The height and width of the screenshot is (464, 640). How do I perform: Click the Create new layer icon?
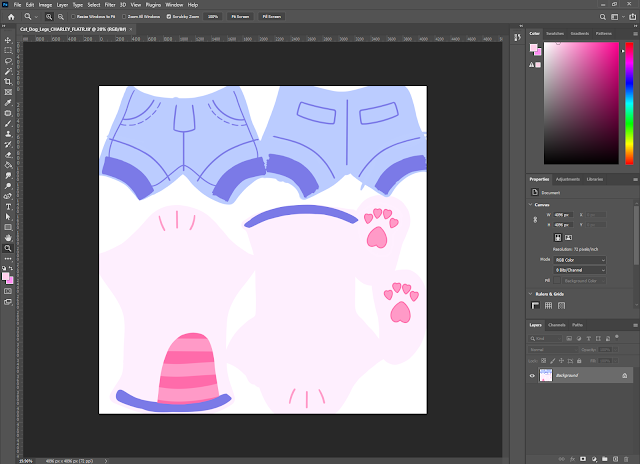(x=616, y=459)
